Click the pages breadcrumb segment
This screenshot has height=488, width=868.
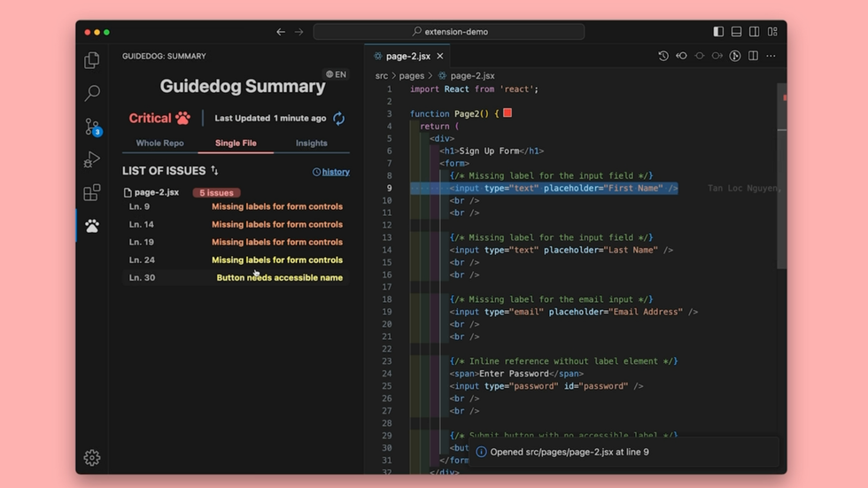[411, 76]
